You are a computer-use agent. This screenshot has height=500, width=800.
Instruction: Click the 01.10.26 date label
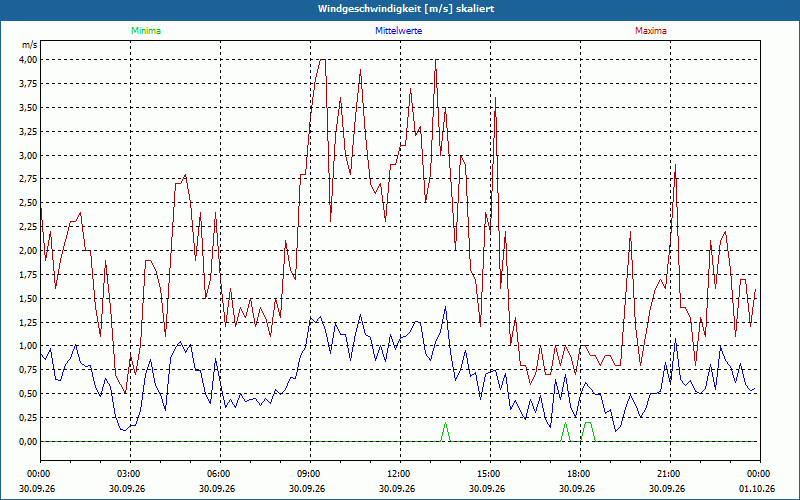tap(757, 488)
